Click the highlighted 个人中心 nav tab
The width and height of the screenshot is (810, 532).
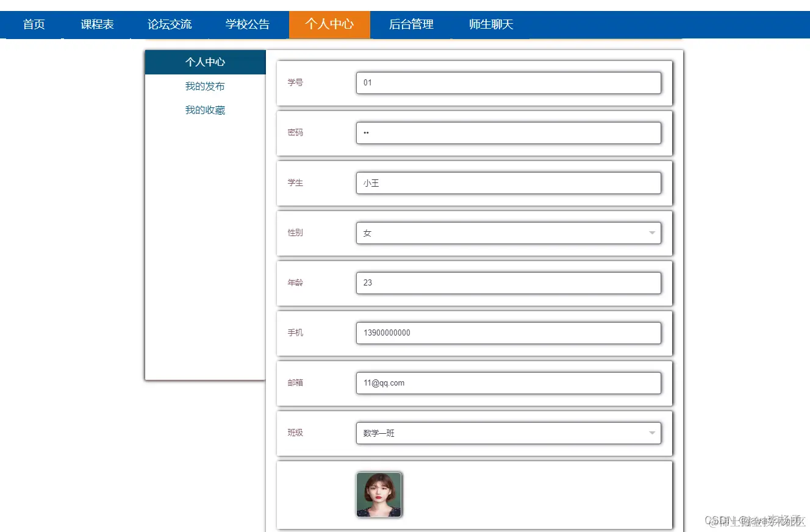(x=329, y=24)
